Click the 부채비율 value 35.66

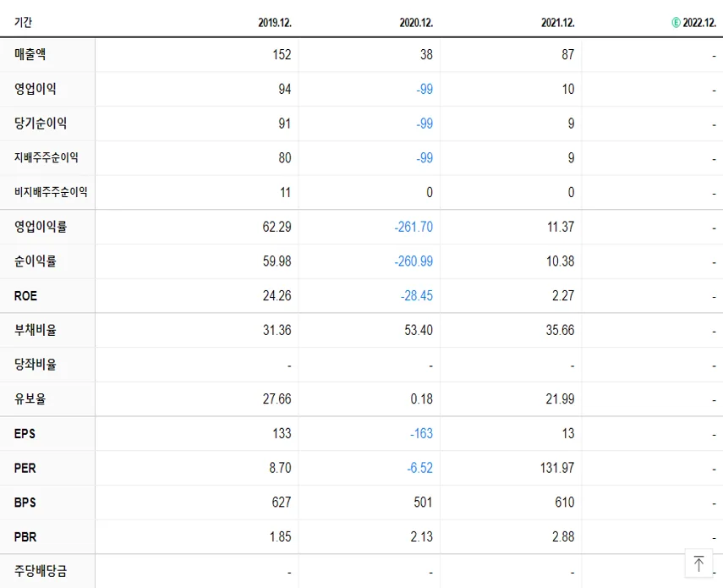(x=561, y=330)
